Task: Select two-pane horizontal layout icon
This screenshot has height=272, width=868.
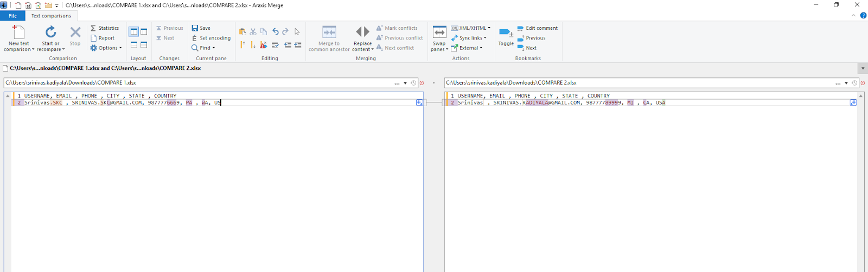Action: click(133, 45)
